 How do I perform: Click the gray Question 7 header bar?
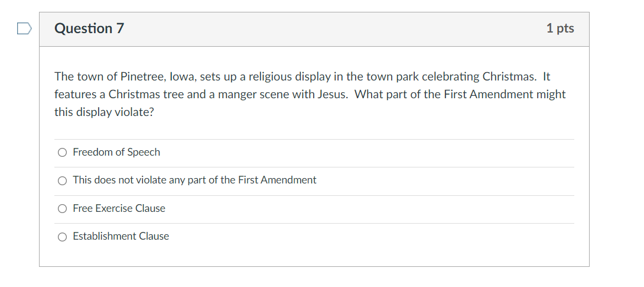pyautogui.click(x=314, y=29)
